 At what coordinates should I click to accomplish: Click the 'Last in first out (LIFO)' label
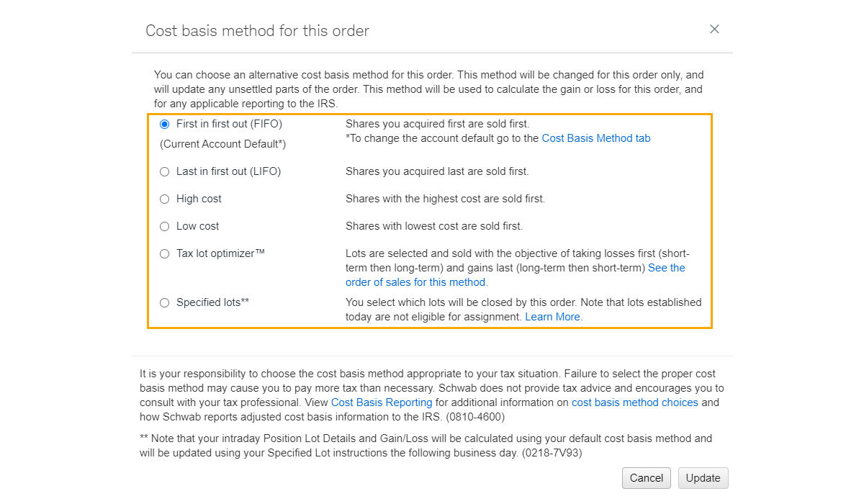click(x=228, y=171)
